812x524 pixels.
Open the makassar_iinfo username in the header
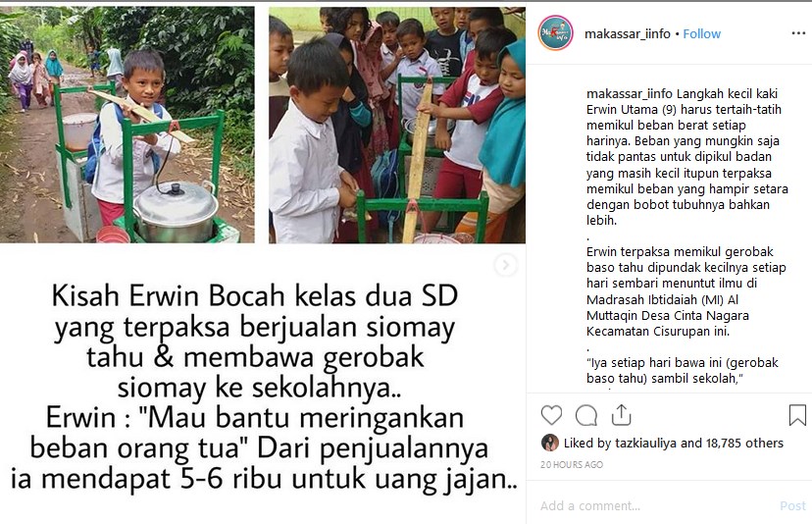tap(627, 33)
